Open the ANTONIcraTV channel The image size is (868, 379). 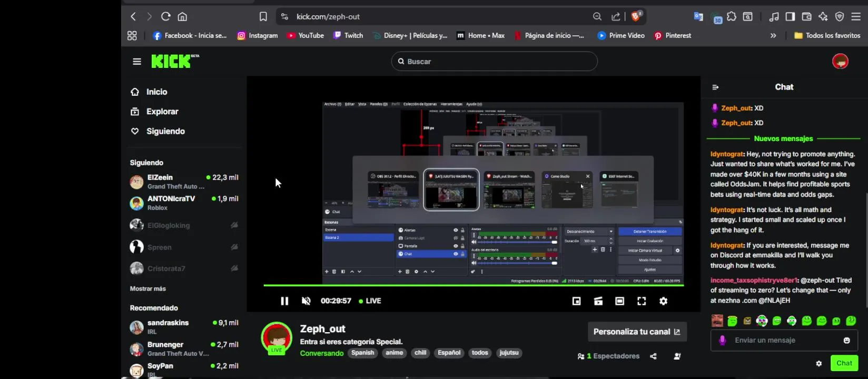pos(184,203)
